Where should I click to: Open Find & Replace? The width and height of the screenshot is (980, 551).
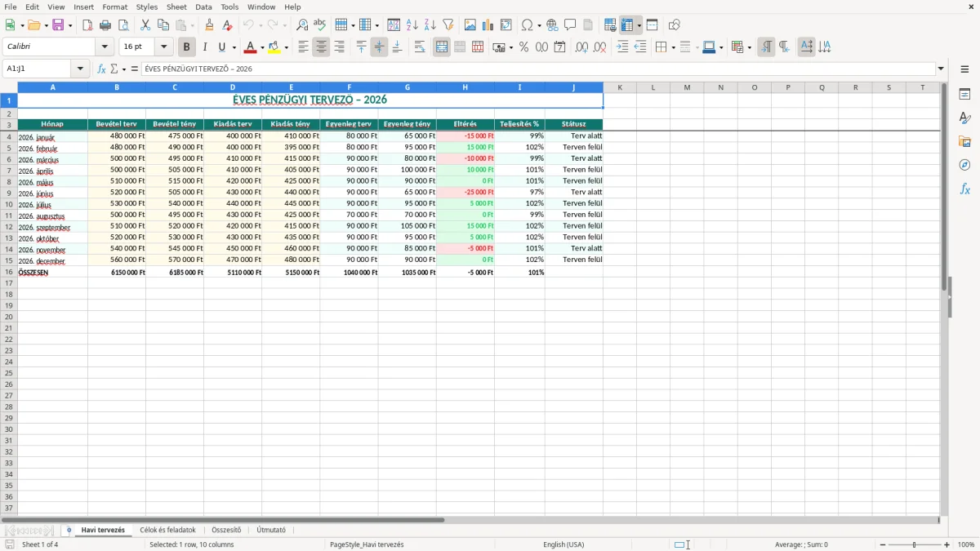point(302,25)
